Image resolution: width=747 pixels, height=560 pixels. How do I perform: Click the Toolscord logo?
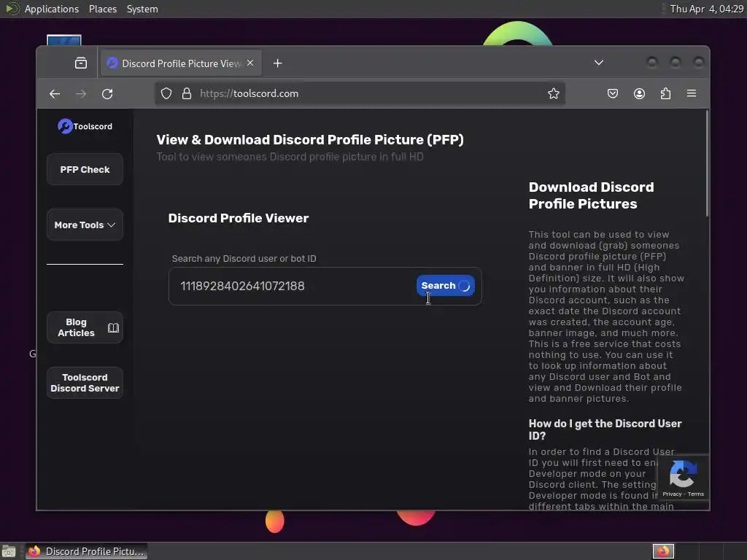[x=85, y=126]
